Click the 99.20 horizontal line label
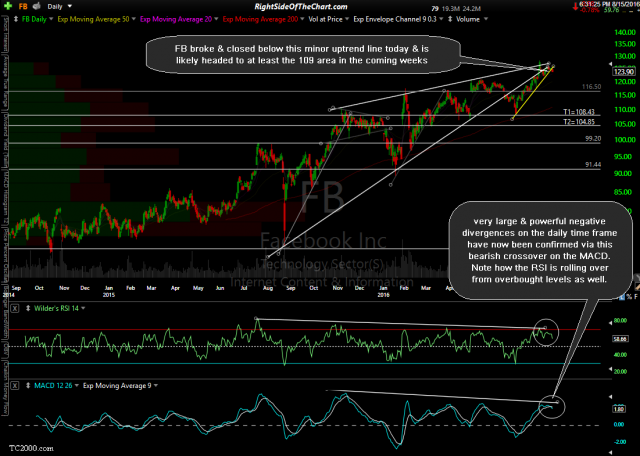This screenshot has height=456, width=640. 593,139
